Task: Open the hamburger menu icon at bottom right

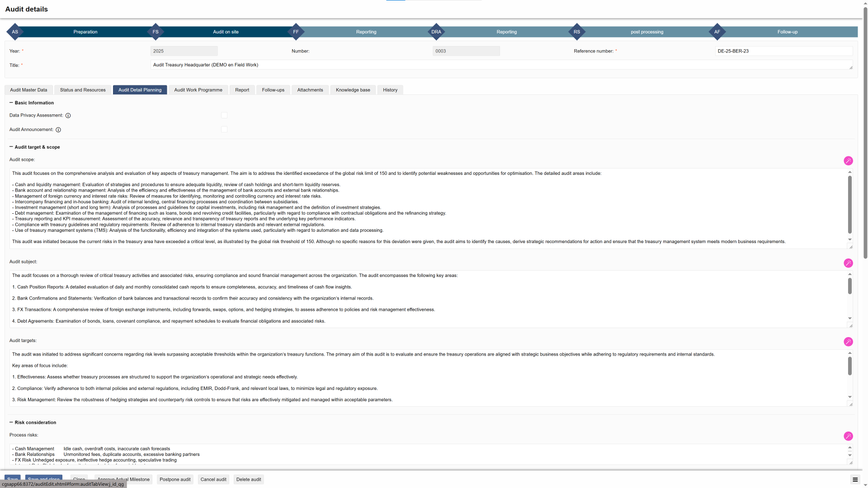Action: [x=854, y=480]
